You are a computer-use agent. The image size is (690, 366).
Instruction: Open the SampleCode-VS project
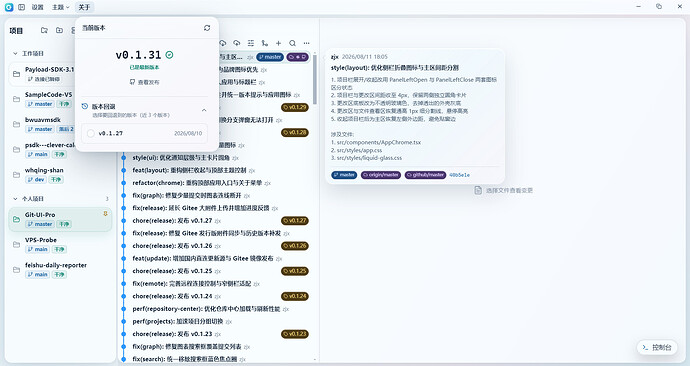coord(48,99)
